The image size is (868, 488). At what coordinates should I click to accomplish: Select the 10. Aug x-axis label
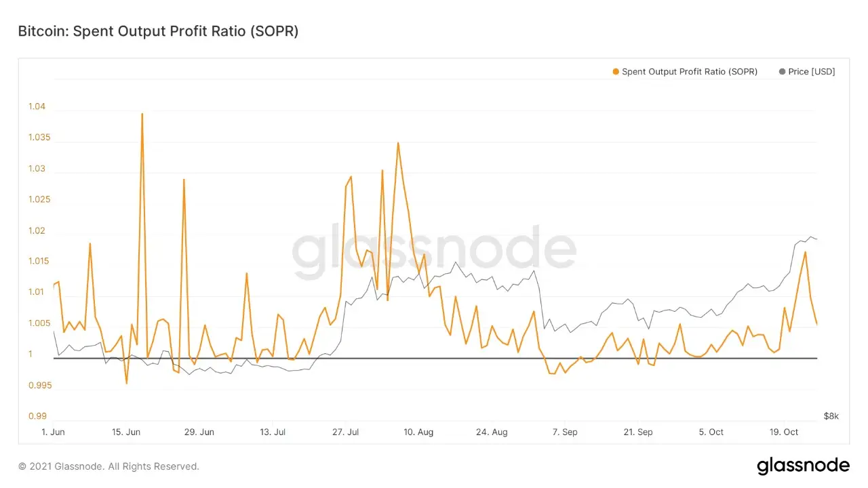click(x=418, y=432)
